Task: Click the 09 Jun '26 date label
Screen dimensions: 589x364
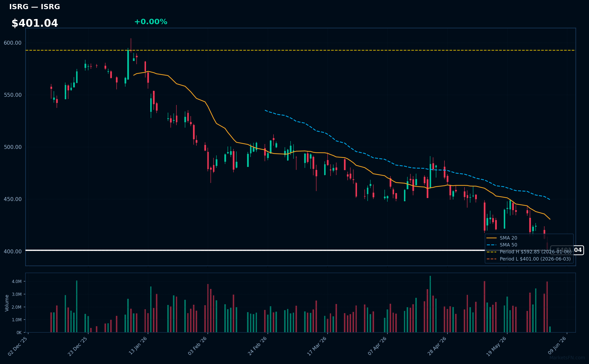Action: pyautogui.click(x=557, y=346)
